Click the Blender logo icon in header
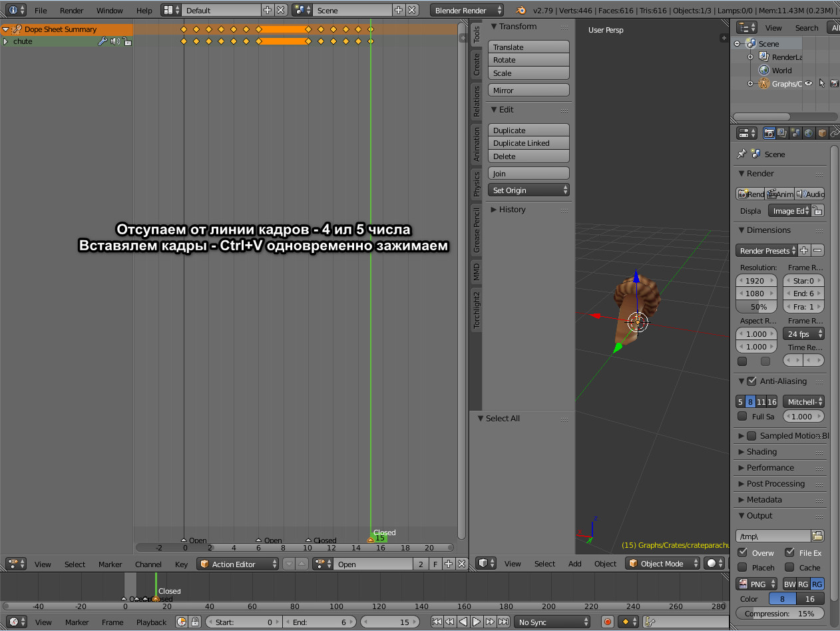 pyautogui.click(x=522, y=10)
